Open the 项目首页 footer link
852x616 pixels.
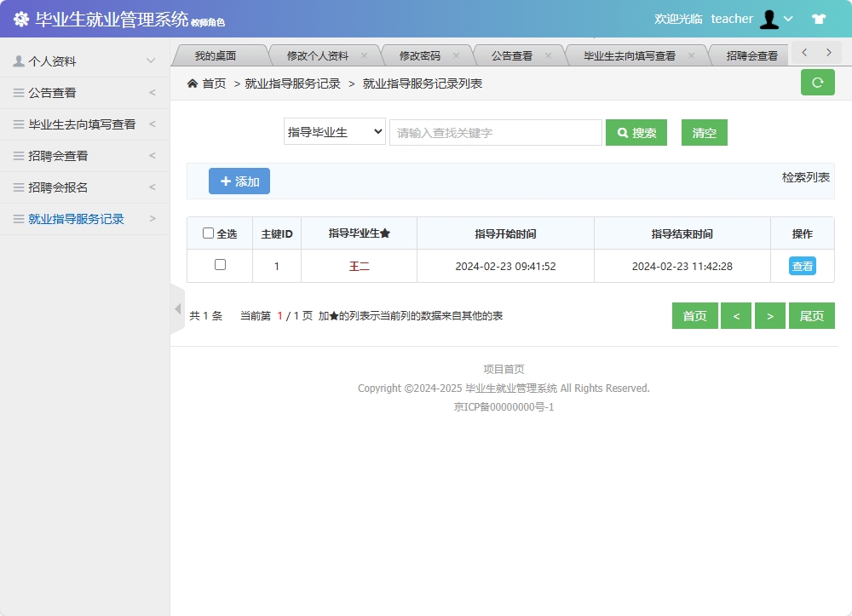point(504,368)
